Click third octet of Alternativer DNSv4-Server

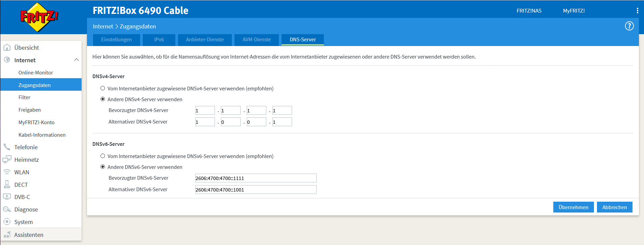click(x=257, y=122)
